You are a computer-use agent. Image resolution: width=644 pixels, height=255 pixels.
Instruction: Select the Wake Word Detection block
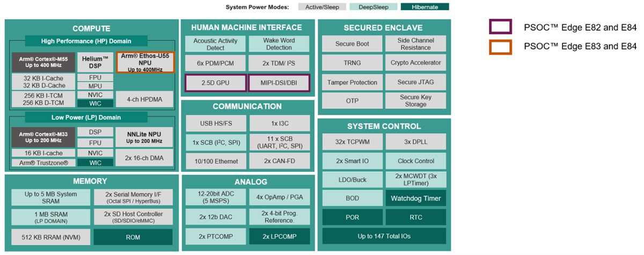(279, 44)
